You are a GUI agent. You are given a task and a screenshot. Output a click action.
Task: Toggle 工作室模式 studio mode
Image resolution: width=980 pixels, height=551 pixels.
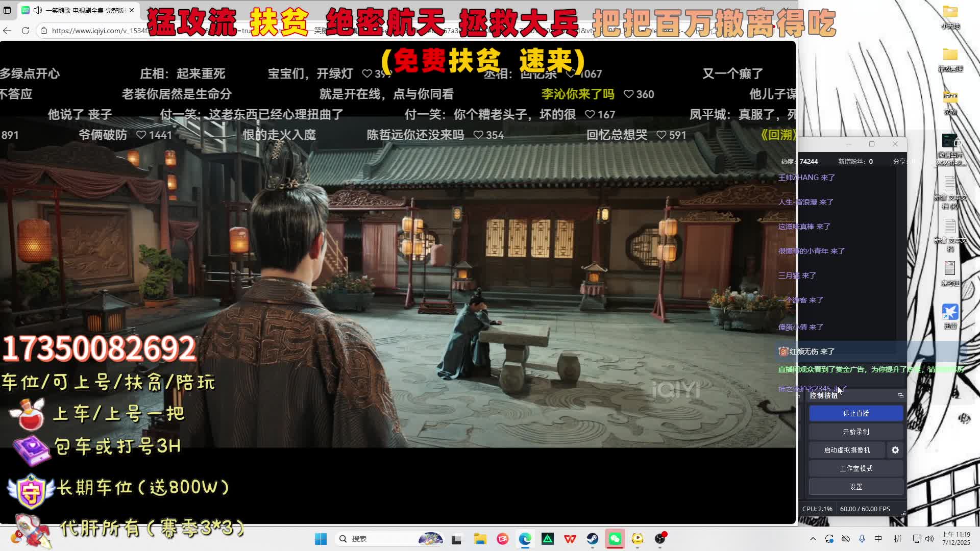(855, 468)
